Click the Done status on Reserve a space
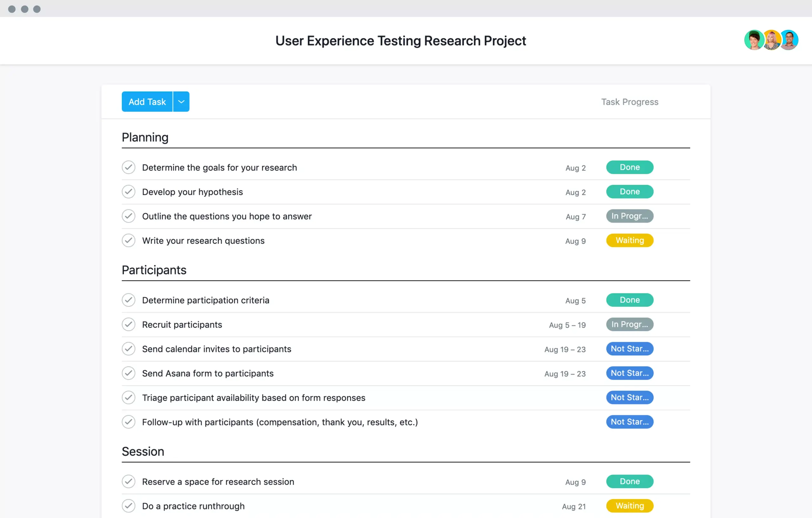The image size is (812, 518). pos(629,481)
